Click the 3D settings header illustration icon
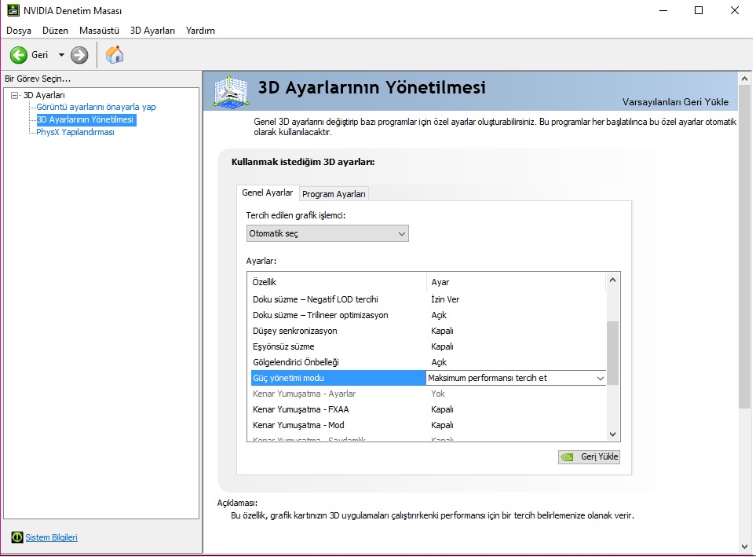 [x=232, y=91]
